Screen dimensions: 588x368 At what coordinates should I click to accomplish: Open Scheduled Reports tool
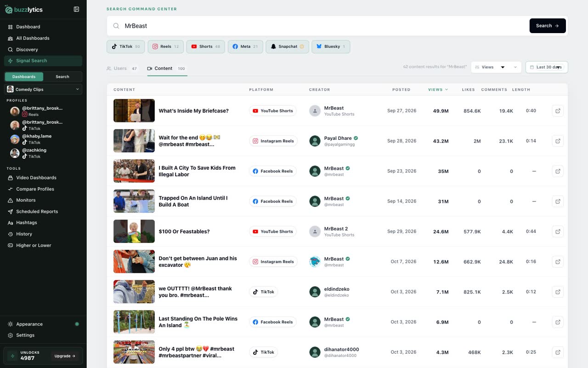pos(43,212)
